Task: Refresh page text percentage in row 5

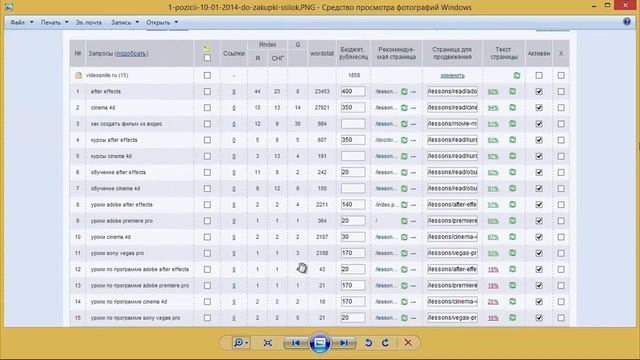Action: [x=513, y=156]
